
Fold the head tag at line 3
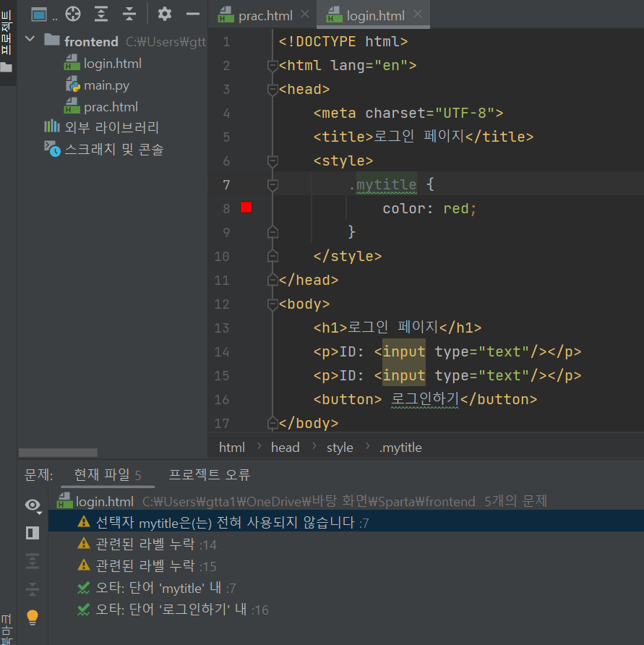click(x=272, y=89)
